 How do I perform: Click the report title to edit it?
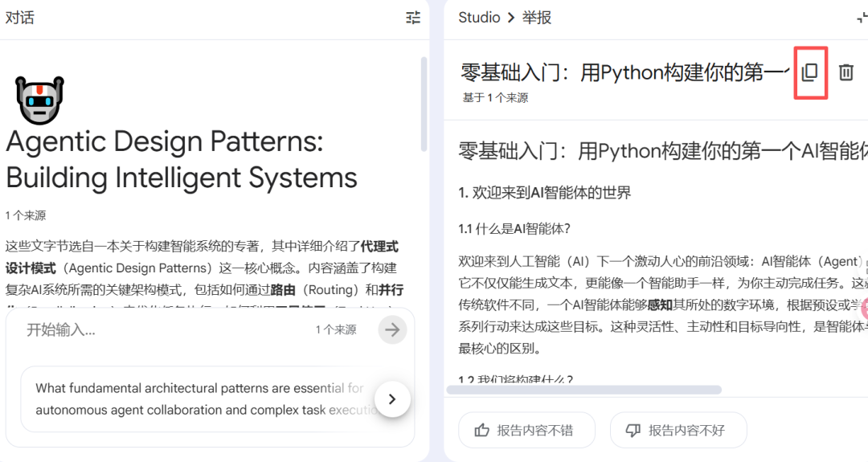click(623, 72)
